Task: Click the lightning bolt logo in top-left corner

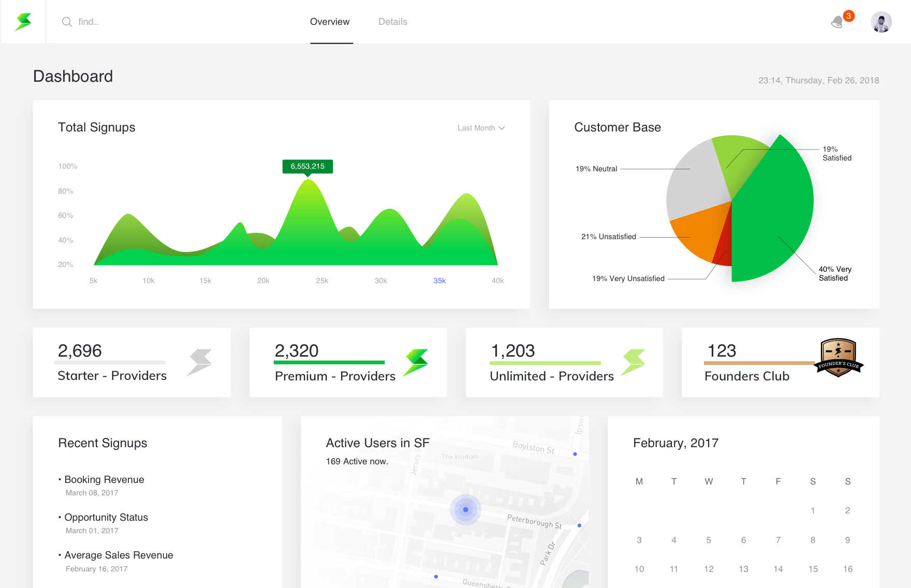Action: click(x=22, y=21)
